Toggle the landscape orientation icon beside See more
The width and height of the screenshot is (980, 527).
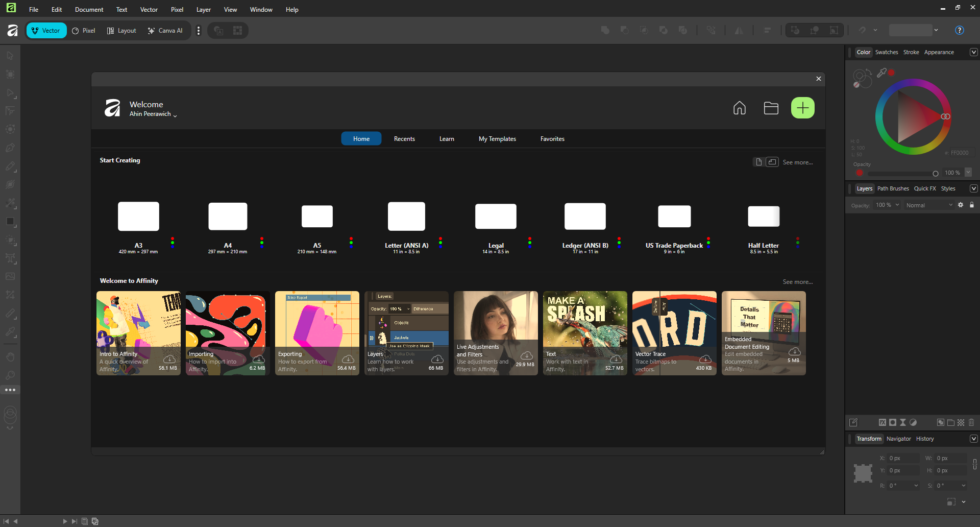pos(772,162)
